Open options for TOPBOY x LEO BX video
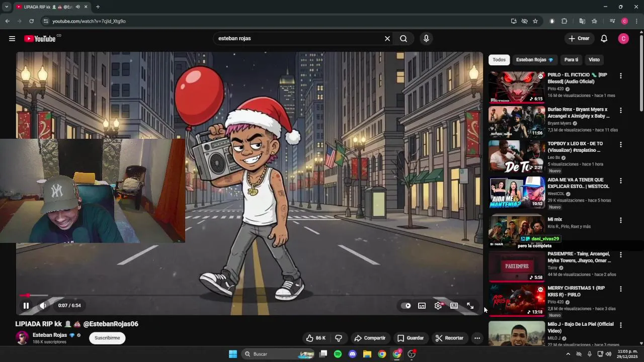 pos(620,145)
